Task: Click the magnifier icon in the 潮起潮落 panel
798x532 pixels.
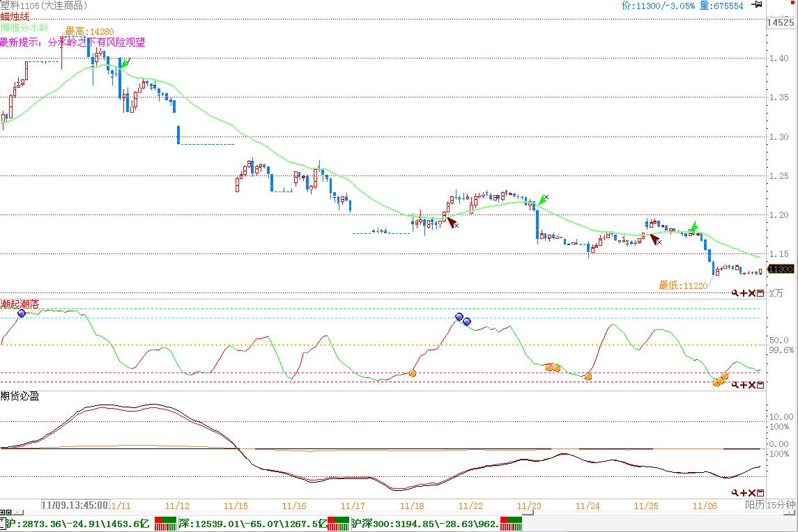Action: (x=735, y=385)
